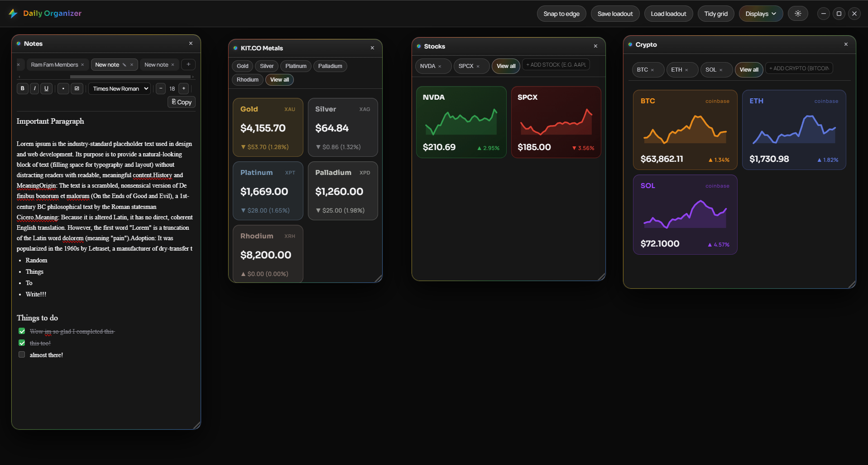This screenshot has height=465, width=868.
Task: Toggle the Gold metal filter
Action: click(243, 66)
